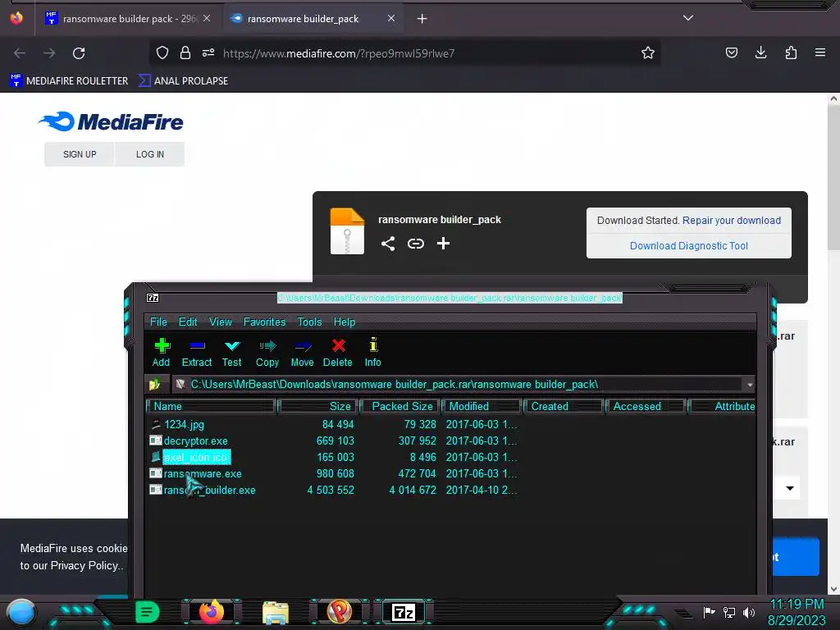Click the Copy toolbar icon

tap(267, 346)
